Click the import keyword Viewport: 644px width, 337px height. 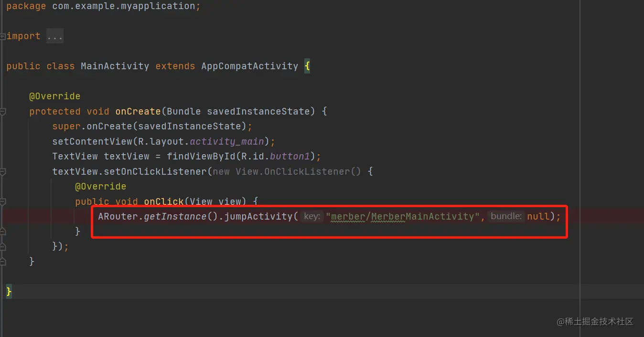coord(23,36)
